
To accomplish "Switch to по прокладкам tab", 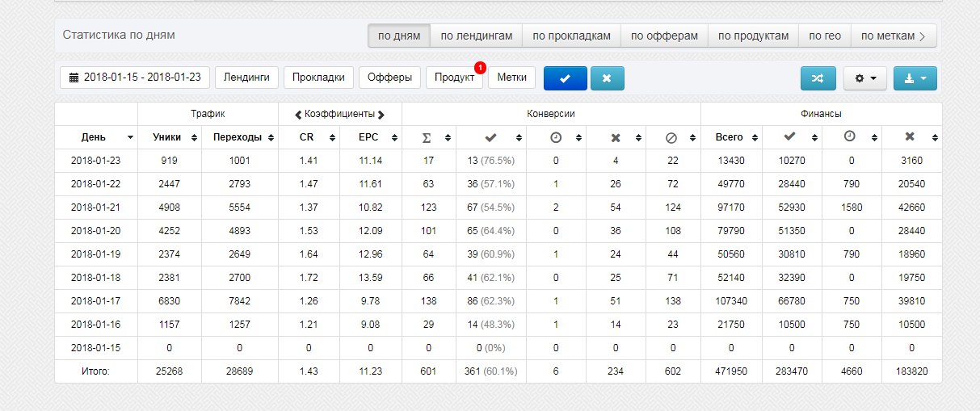I will [571, 36].
